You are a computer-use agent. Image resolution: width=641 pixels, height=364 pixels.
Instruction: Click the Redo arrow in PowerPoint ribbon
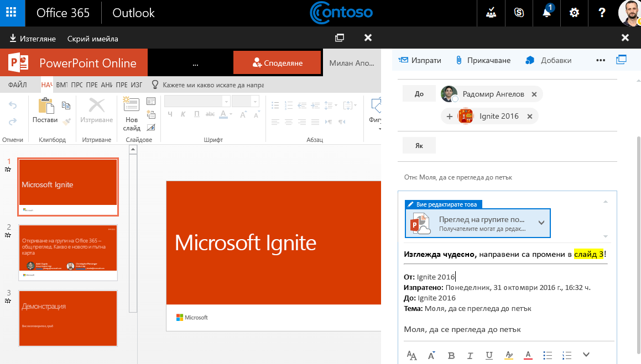click(x=13, y=122)
